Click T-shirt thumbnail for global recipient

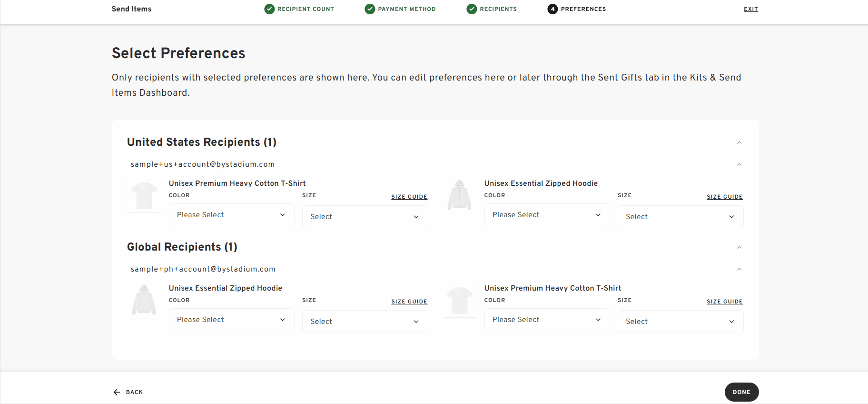[460, 301]
